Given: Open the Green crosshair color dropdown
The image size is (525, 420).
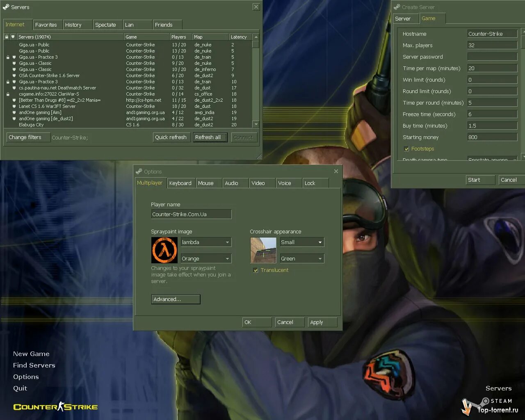Looking at the screenshot, I should tap(302, 259).
